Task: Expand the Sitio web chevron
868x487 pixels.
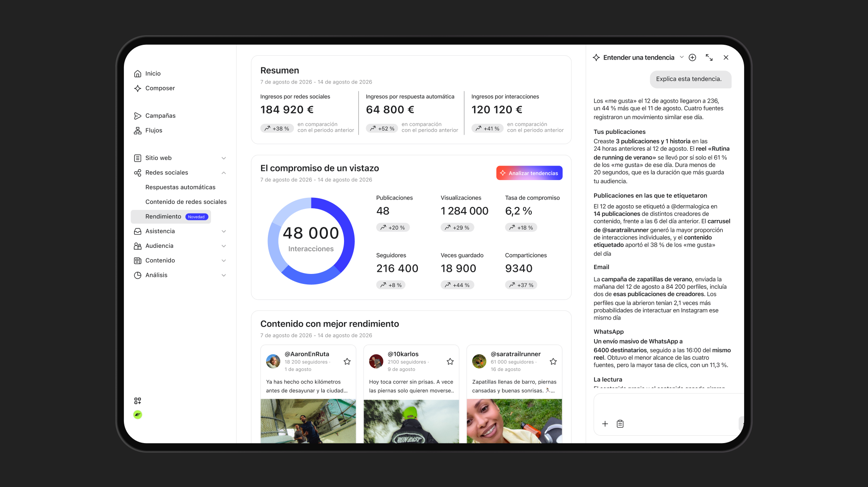Action: 224,158
